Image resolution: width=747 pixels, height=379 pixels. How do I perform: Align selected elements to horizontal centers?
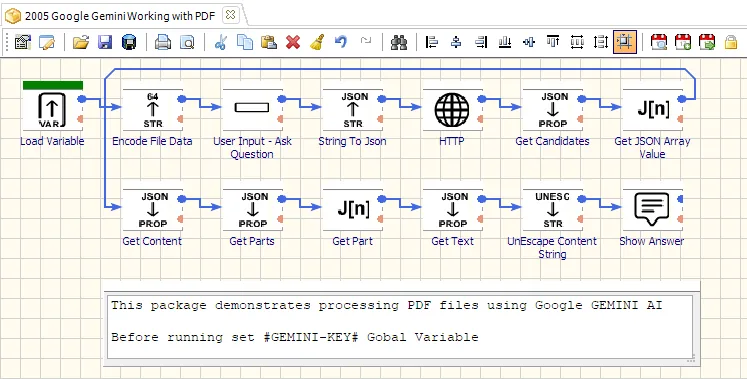pyautogui.click(x=456, y=42)
